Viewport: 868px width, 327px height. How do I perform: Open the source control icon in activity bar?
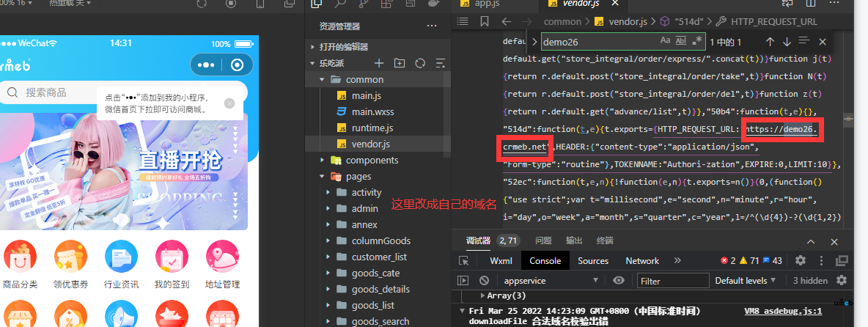click(364, 4)
